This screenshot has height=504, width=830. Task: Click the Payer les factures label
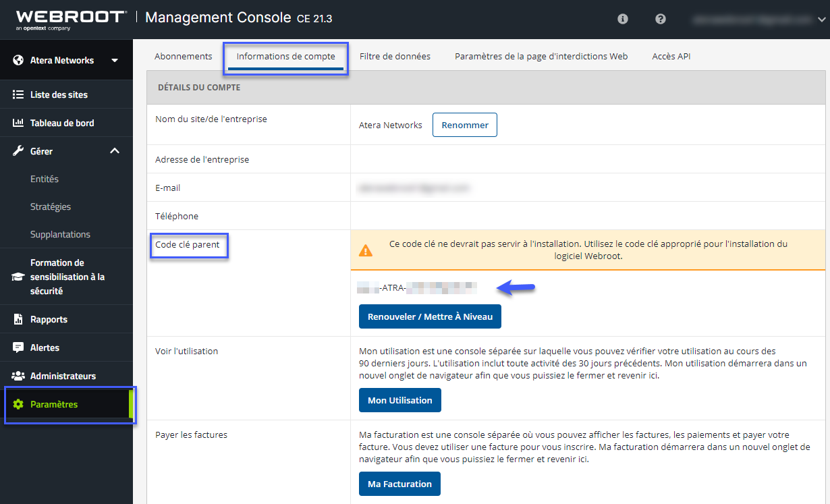point(192,435)
